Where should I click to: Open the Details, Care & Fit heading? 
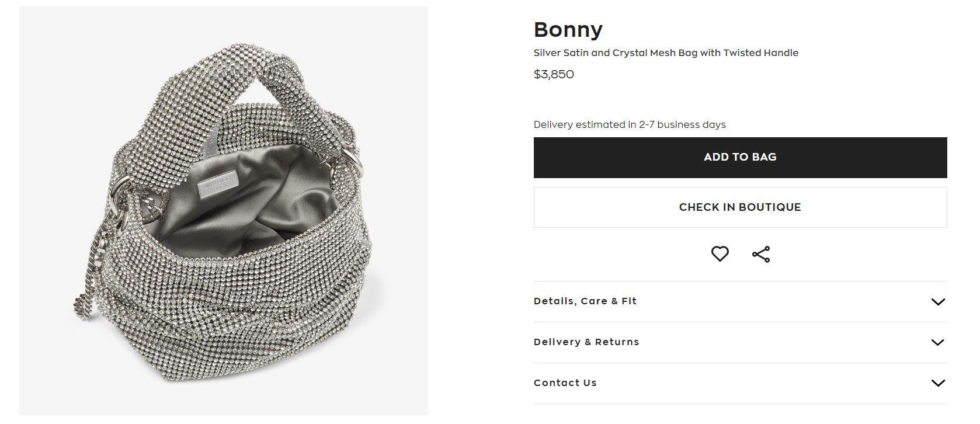[x=585, y=301]
